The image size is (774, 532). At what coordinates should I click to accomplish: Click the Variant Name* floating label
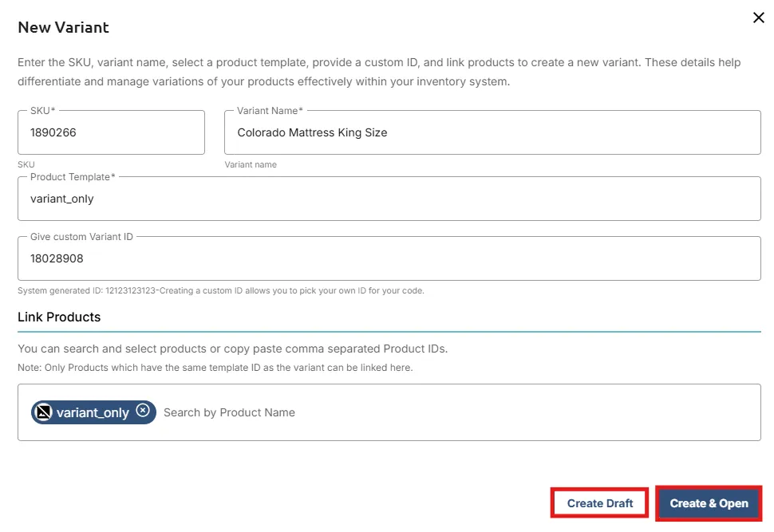tap(270, 111)
